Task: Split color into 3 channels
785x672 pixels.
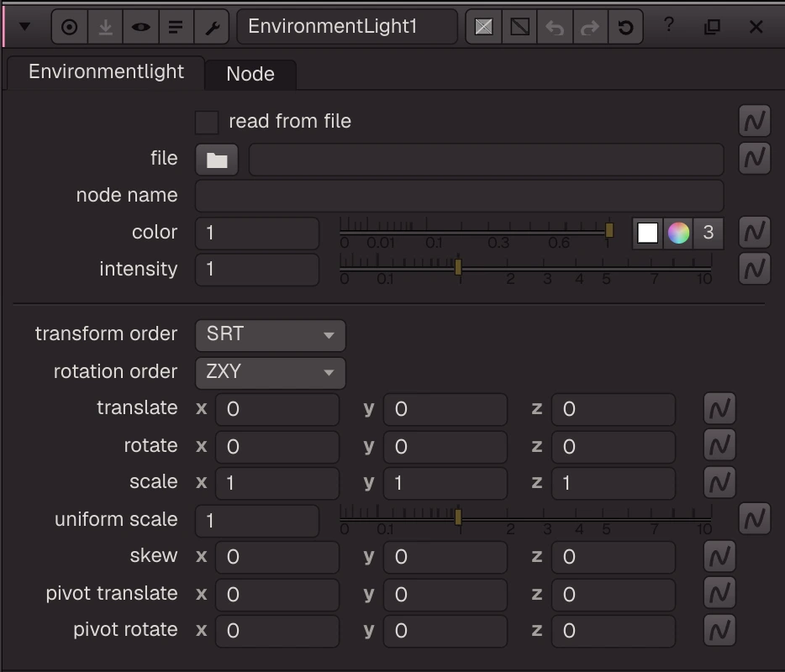Action: tap(708, 233)
